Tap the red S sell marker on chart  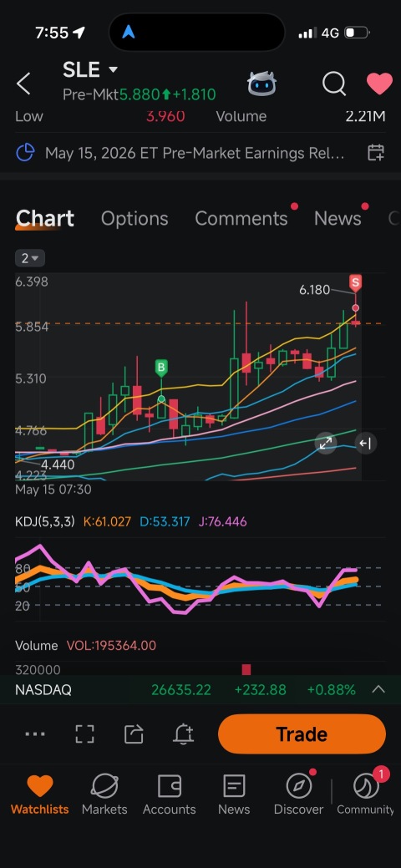356,283
